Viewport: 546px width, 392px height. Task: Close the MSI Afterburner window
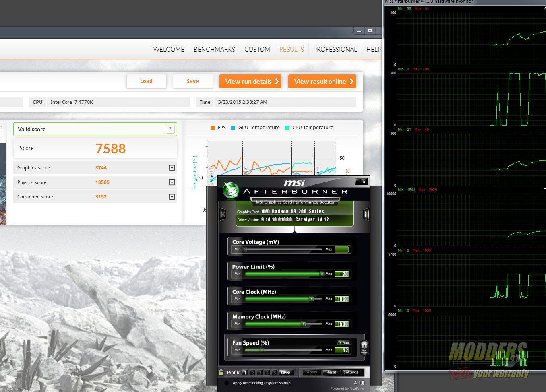[x=364, y=182]
